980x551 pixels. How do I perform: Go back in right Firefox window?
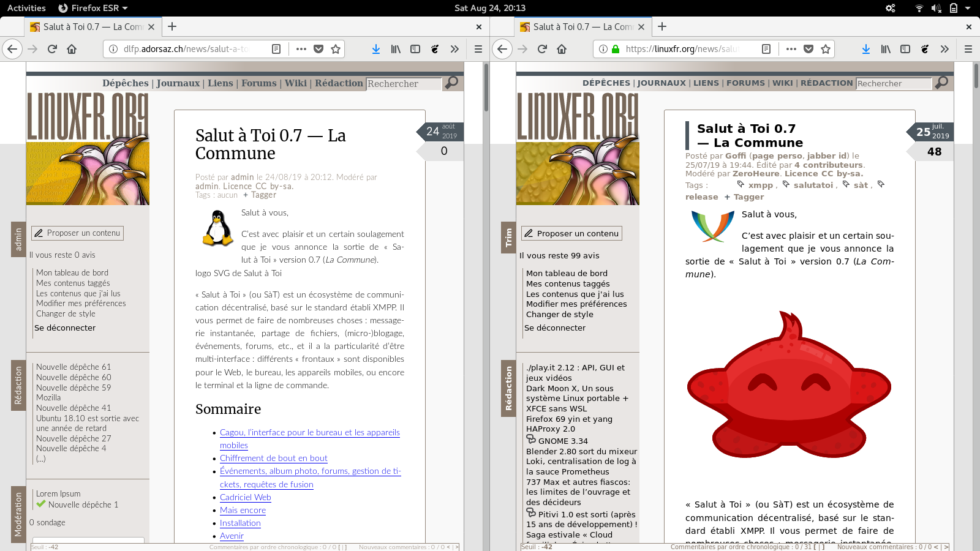pyautogui.click(x=502, y=49)
